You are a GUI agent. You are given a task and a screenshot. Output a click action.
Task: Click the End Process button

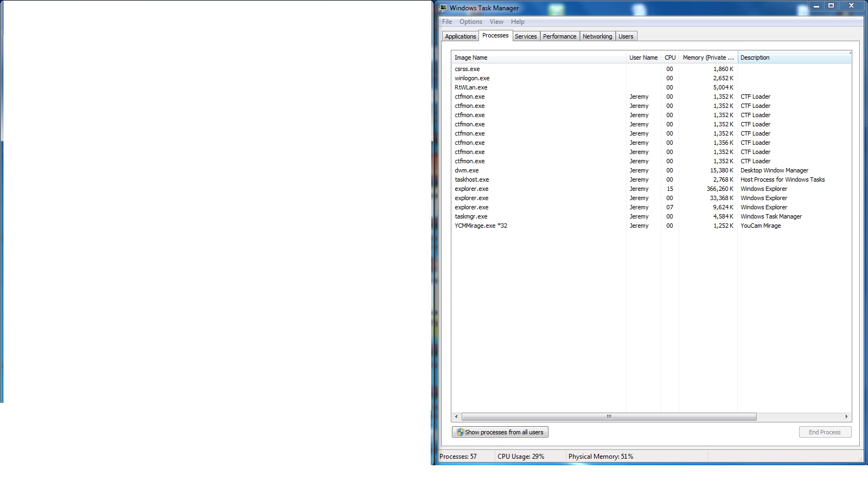pos(825,432)
